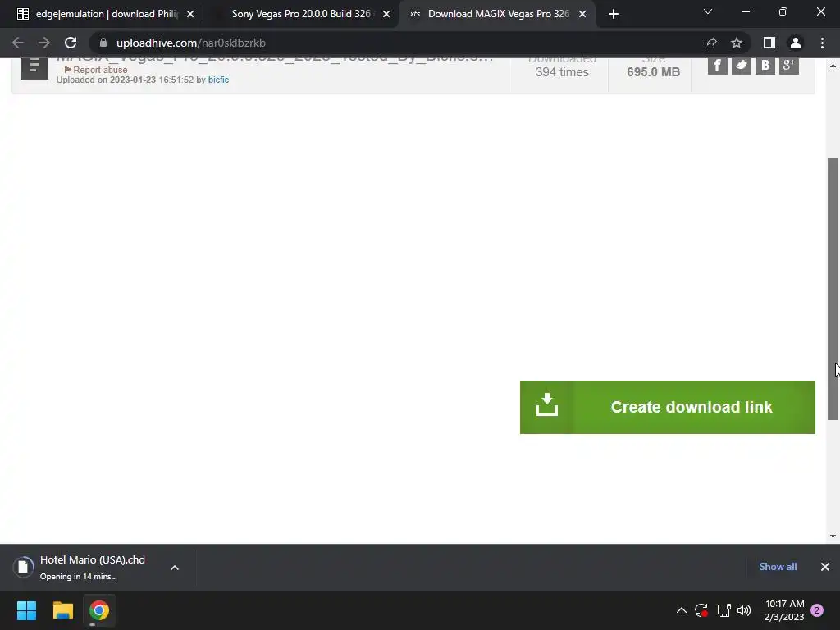The width and height of the screenshot is (840, 630).
Task: Click the 695.0 MB file size text
Action: point(654,72)
